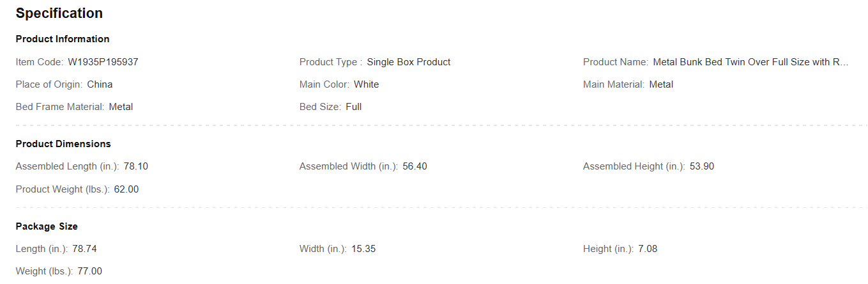
Task: Click the package length value 78.74
Action: pos(85,249)
